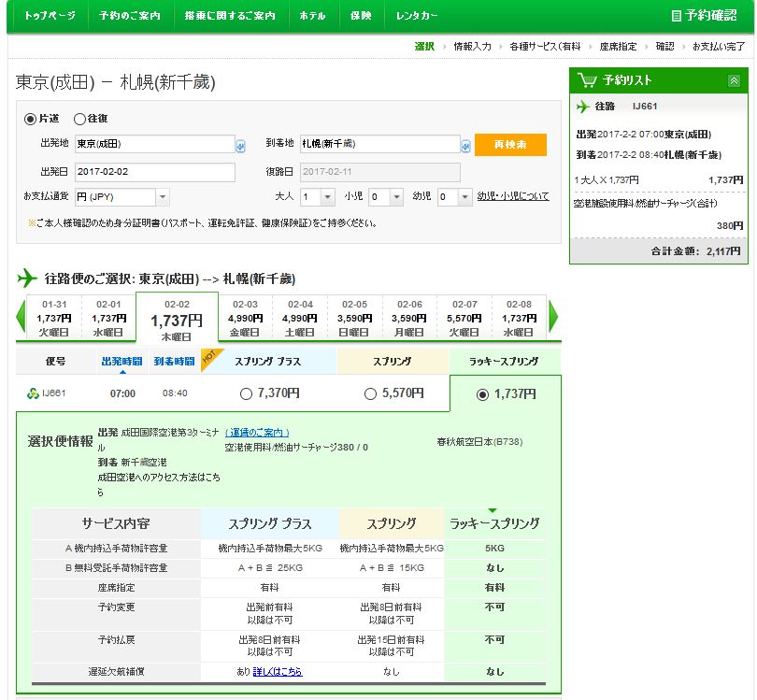Screen dimensions: 757x700
Task: Choose the 5,570円 スプリング fare
Action: [370, 394]
